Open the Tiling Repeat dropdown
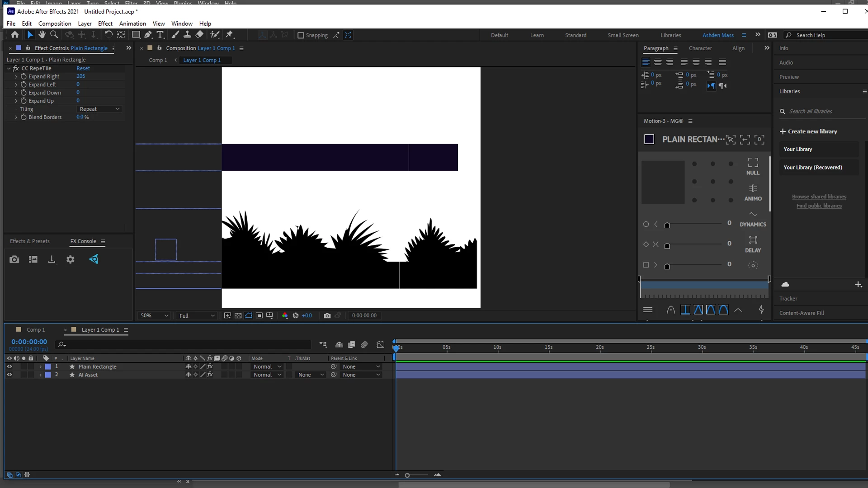The width and height of the screenshot is (868, 488). (99, 109)
